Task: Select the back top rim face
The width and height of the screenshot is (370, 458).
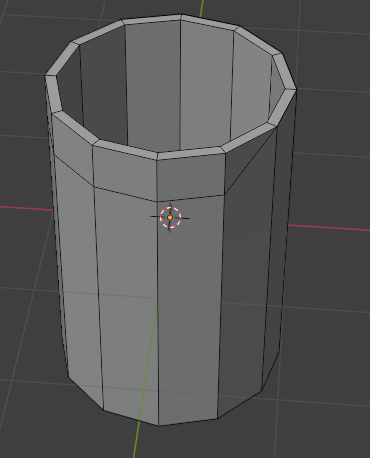Action: pyautogui.click(x=152, y=19)
